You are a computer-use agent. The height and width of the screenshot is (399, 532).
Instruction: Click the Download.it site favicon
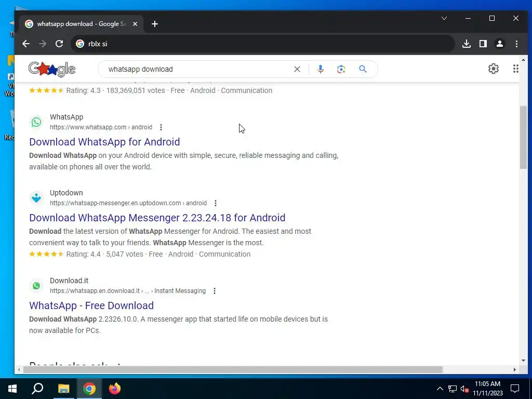[x=36, y=286]
